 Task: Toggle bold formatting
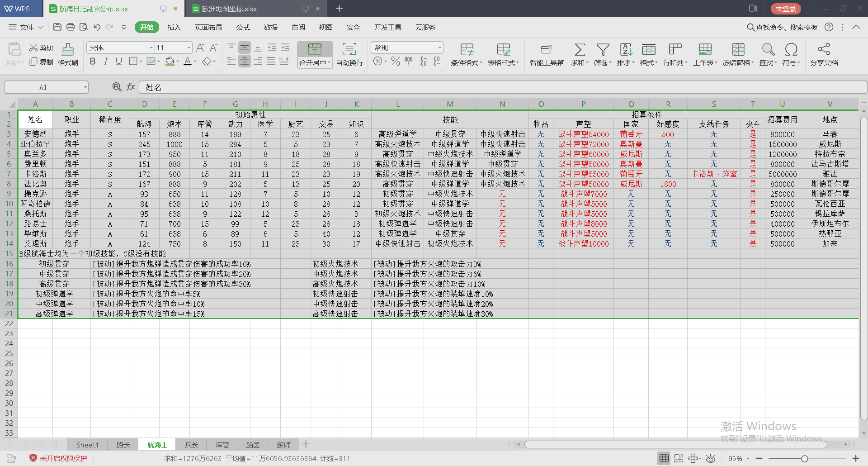tap(93, 61)
